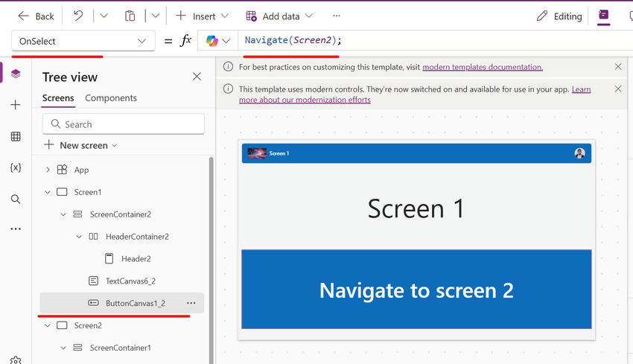Viewport: 633px width, 364px height.
Task: Collapse the Screen1 tree node
Action: pos(48,192)
